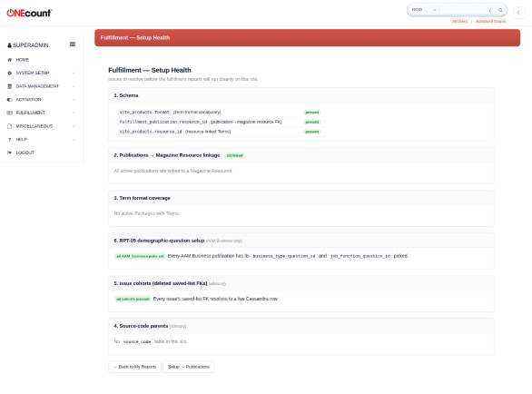Open the All Users link
Image resolution: width=532 pixels, height=394 pixels.
(459, 21)
